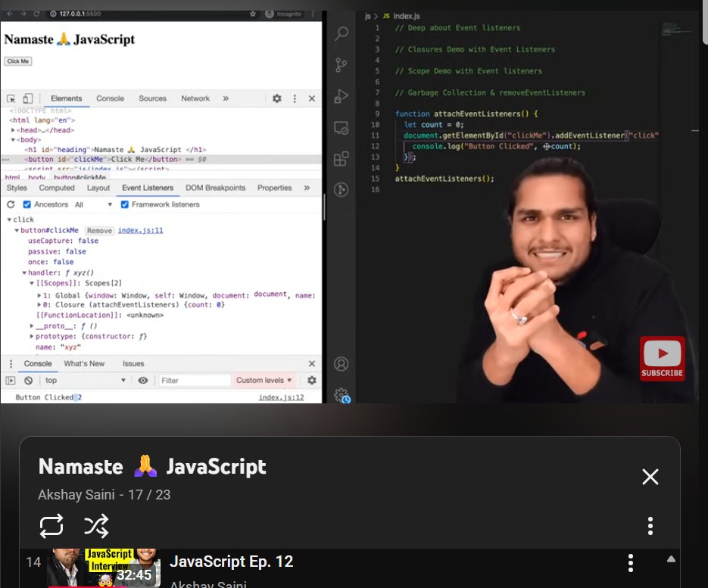Open the Accounts icon in VS Code
The width and height of the screenshot is (708, 588).
click(341, 364)
